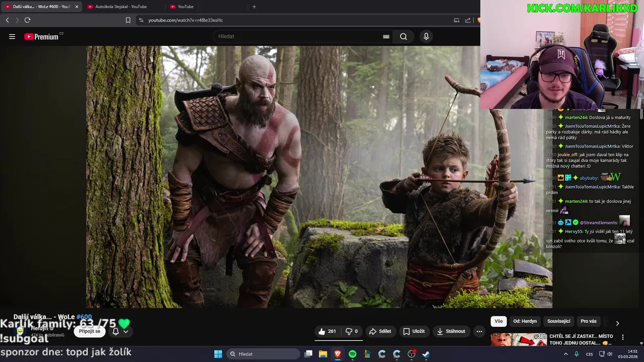This screenshot has height=362, width=644.
Task: Show hidden system tray icons
Action: point(566,354)
